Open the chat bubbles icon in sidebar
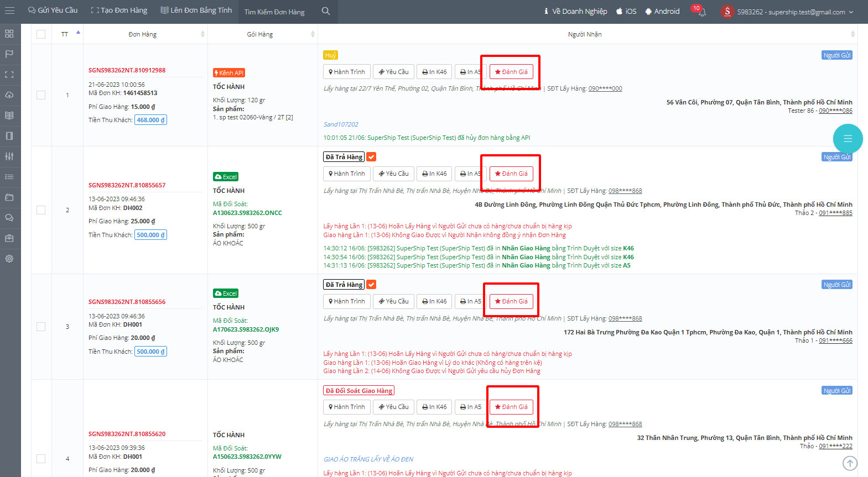Image resolution: width=868 pixels, height=477 pixels. (9, 218)
